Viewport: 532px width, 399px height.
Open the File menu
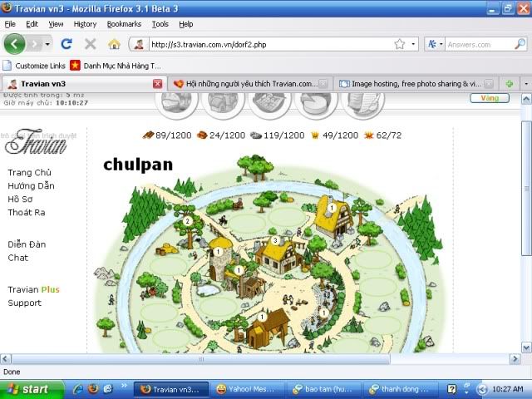[10, 24]
